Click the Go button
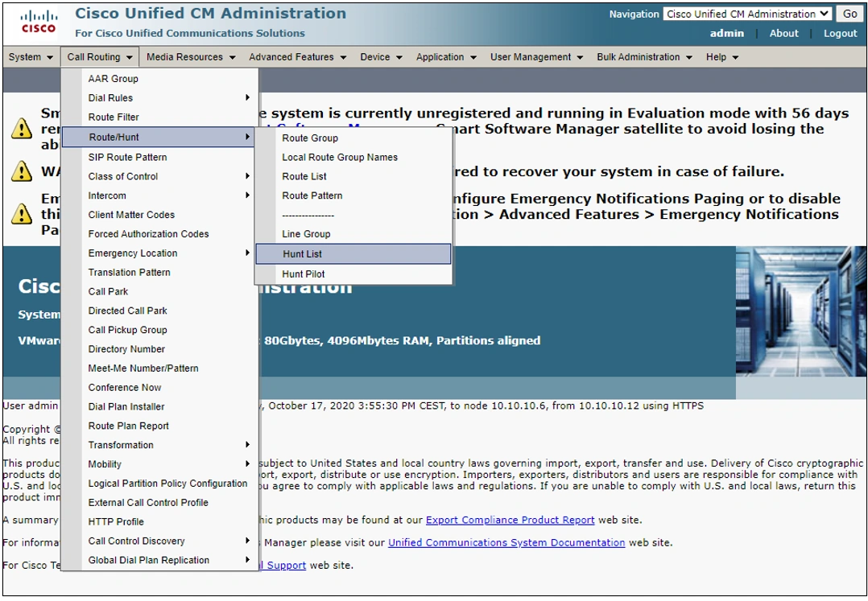 tap(849, 14)
